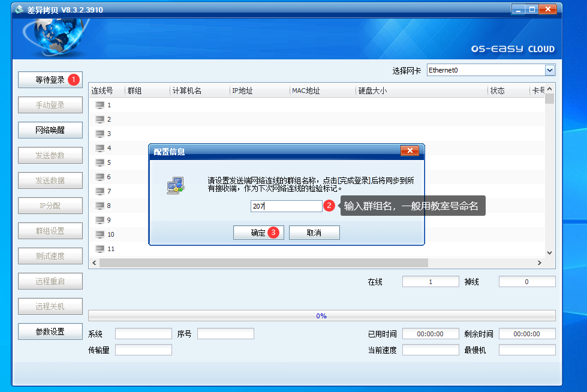
Task: Click the group name input field
Action: (286, 206)
